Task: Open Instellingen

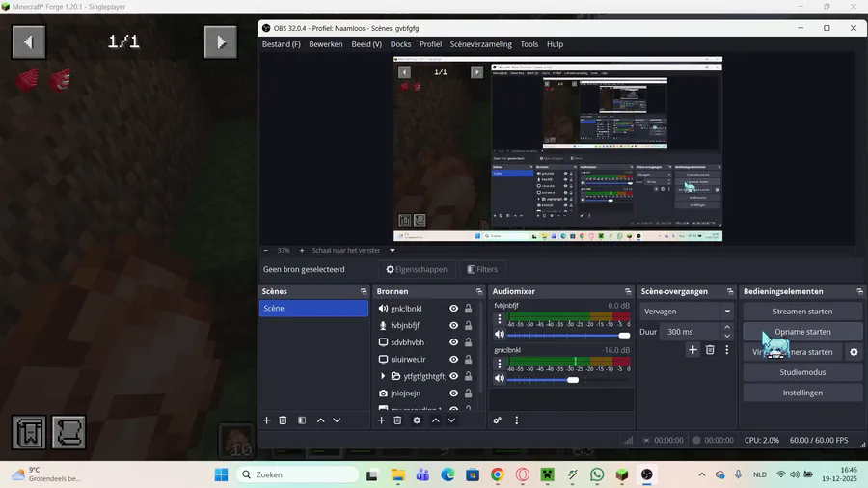Action: click(x=802, y=393)
